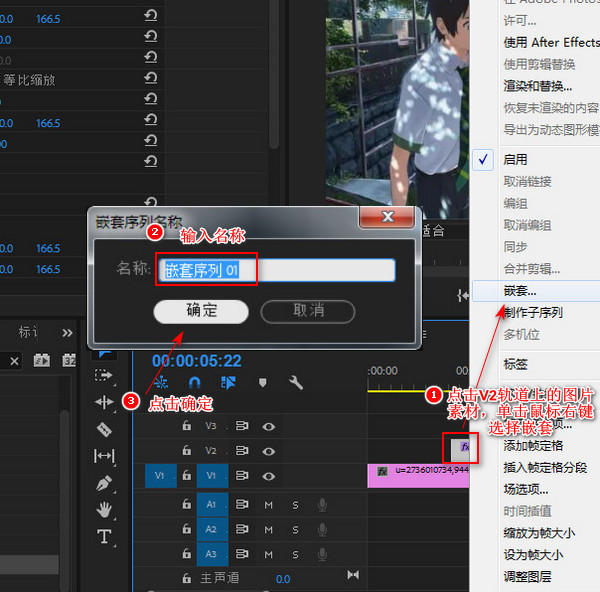The height and width of the screenshot is (592, 600).
Task: Click the Add Marker icon
Action: (262, 383)
